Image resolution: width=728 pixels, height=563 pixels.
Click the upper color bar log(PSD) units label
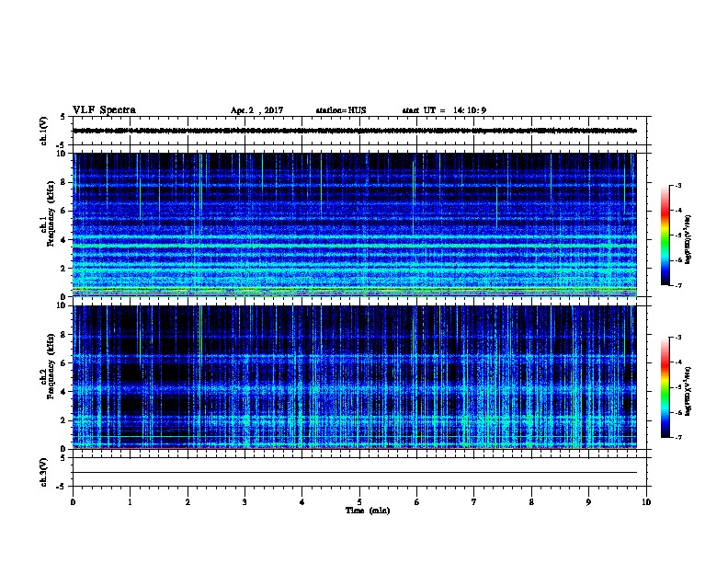point(688,239)
